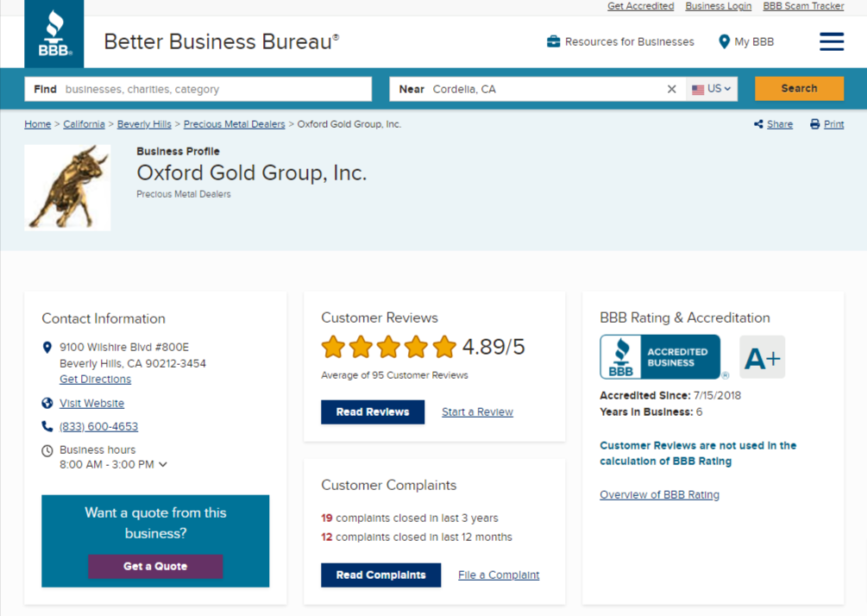Click the Get a Quote button
Image resolution: width=867 pixels, height=616 pixels.
155,566
